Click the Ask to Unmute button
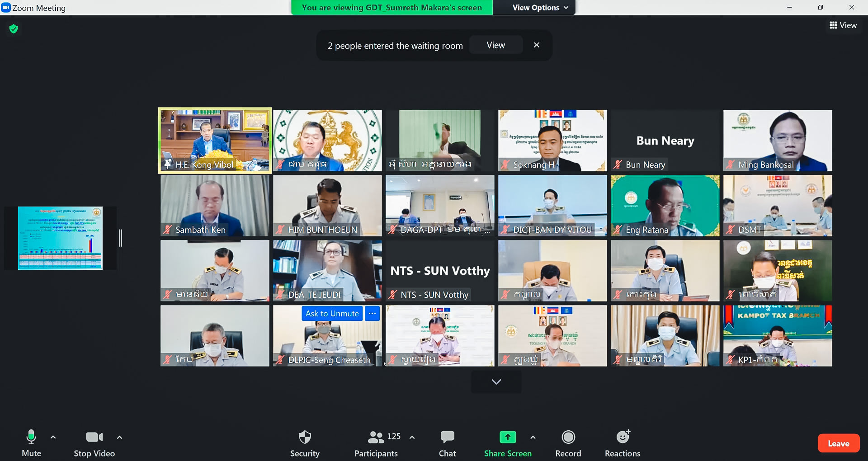The width and height of the screenshot is (868, 461). [x=332, y=314]
